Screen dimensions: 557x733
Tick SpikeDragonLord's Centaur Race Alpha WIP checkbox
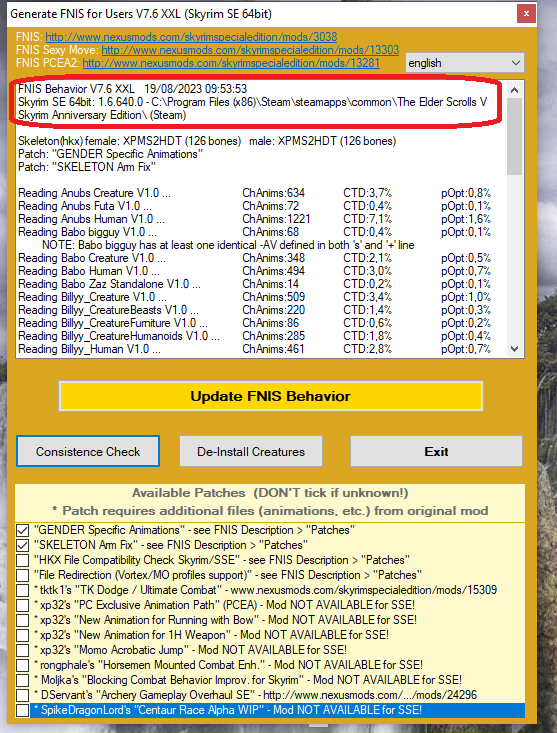pyautogui.click(x=22, y=710)
